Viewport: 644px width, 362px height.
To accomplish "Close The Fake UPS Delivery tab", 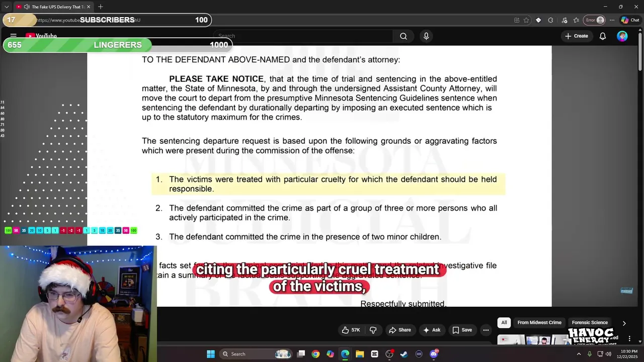I will [x=89, y=7].
